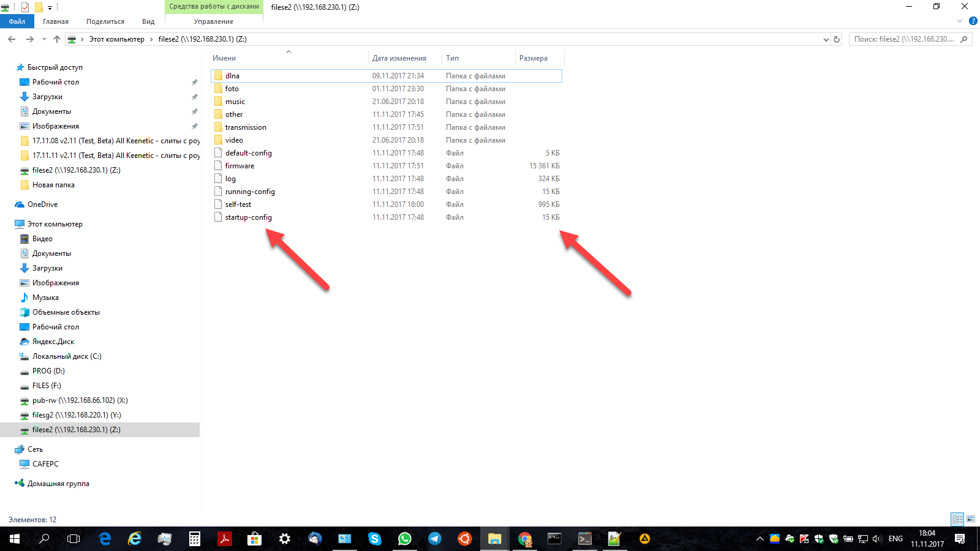Click the search filese2 input field
The height and width of the screenshot is (551, 980).
(x=905, y=39)
